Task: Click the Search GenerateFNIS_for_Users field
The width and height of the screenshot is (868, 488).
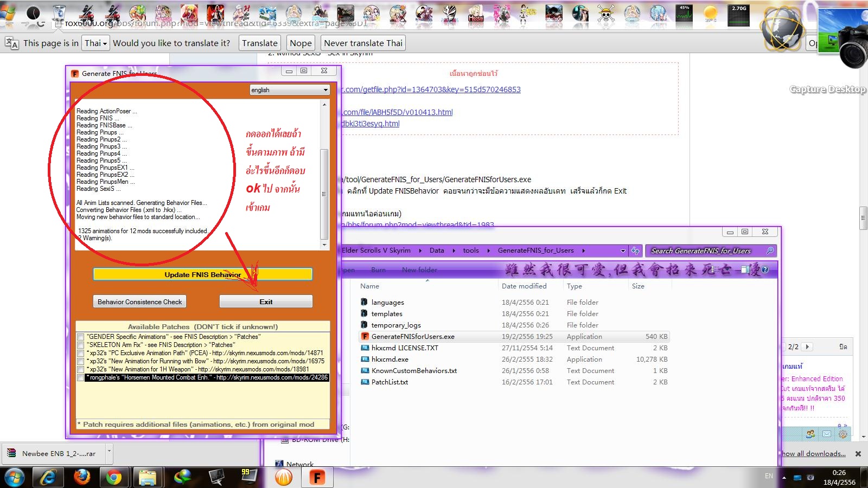Action: coord(711,251)
